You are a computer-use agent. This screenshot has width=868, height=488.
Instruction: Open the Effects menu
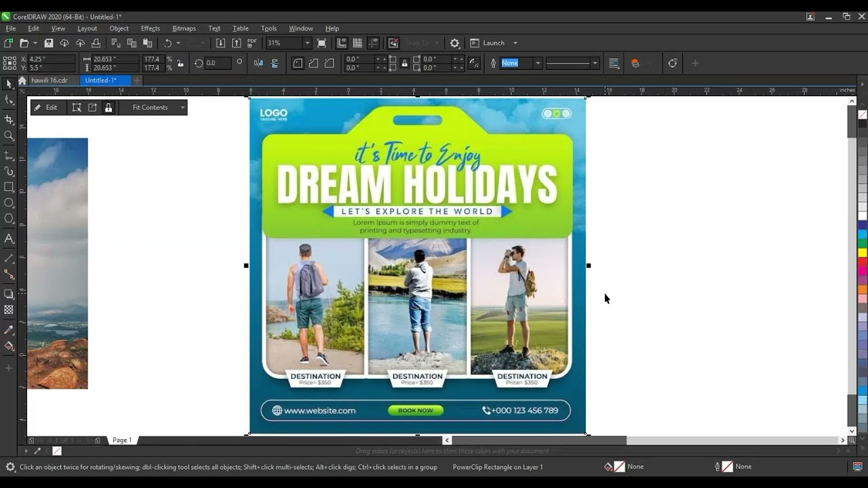click(151, 28)
